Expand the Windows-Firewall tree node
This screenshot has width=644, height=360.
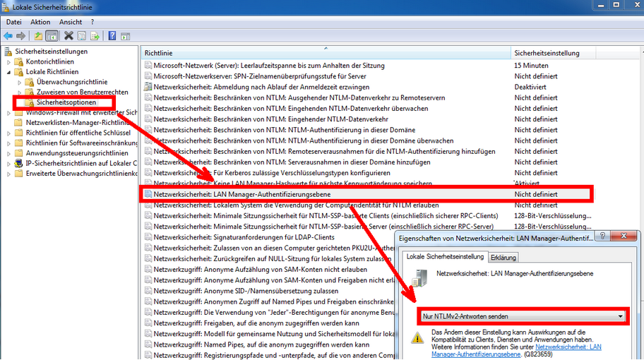tap(8, 113)
